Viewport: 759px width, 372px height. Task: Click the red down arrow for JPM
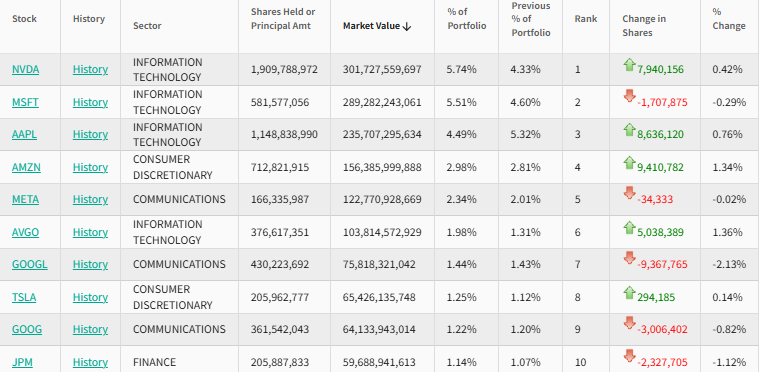(x=629, y=356)
